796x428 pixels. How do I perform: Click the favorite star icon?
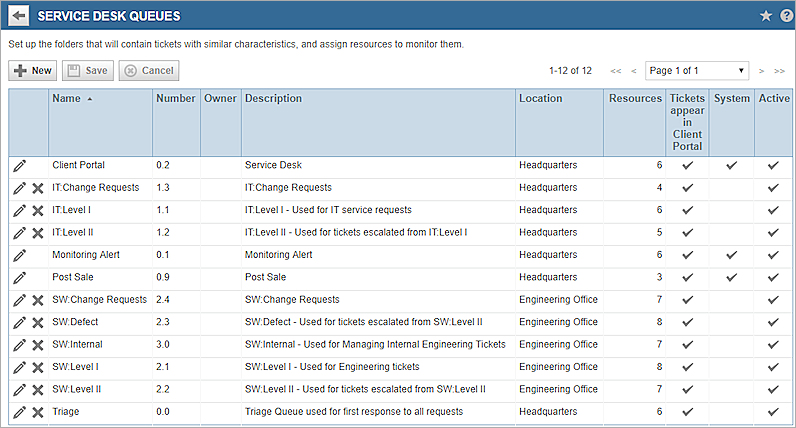click(766, 16)
